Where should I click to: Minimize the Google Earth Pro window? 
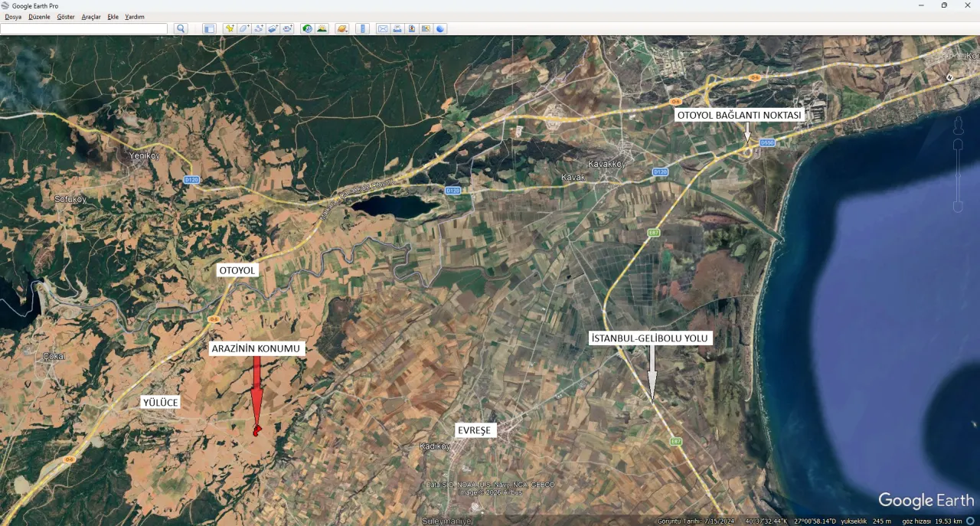pos(921,5)
